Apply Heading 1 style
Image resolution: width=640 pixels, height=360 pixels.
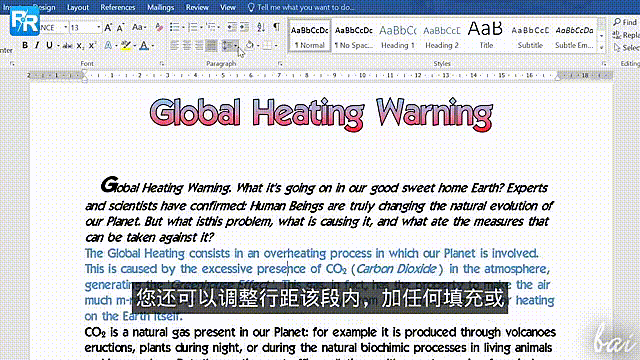click(x=398, y=36)
